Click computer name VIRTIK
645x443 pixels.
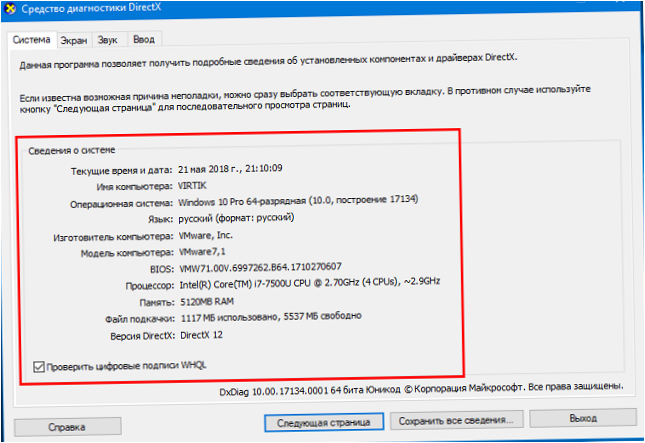click(x=192, y=186)
